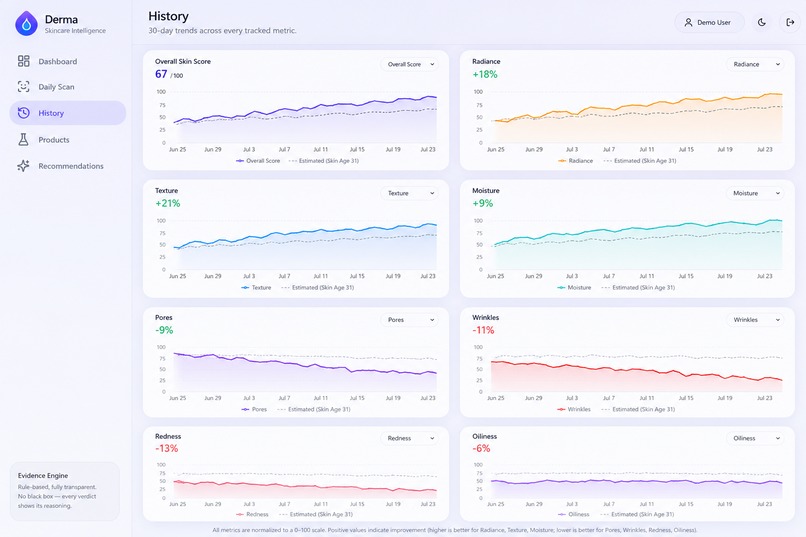Toggle the Oiliness legend series
Screen dimensions: 806x537
click(x=573, y=514)
